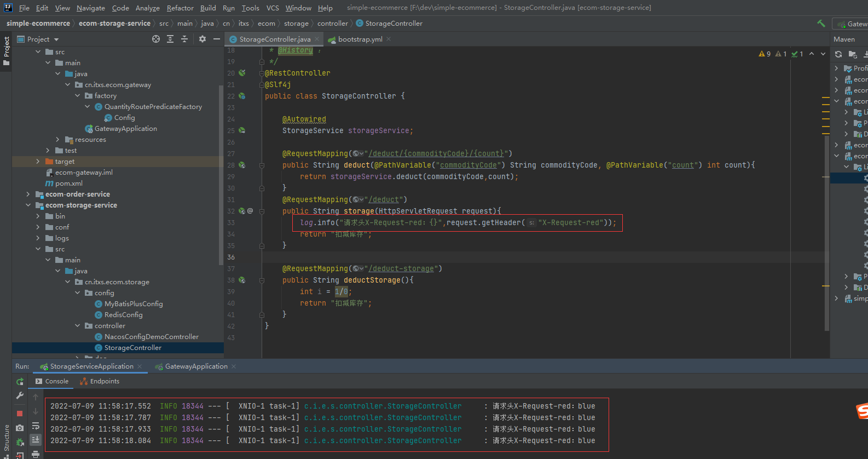Viewport: 868px width, 459px height.
Task: Hide the Project panel with the minus icon
Action: coord(217,39)
